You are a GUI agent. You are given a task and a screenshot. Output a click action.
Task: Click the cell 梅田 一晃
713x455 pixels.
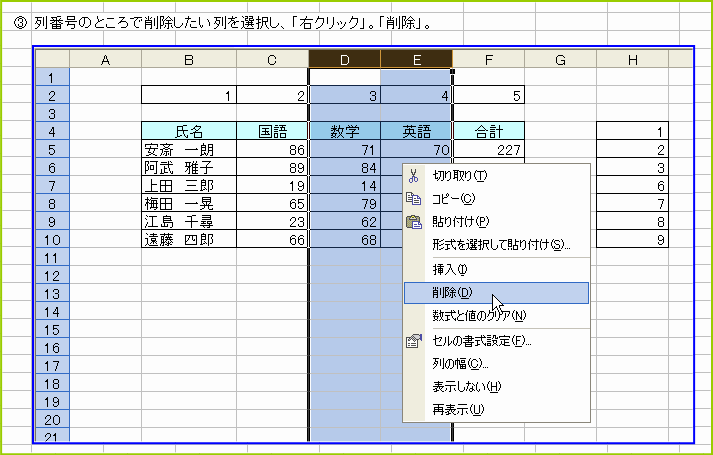pos(189,204)
